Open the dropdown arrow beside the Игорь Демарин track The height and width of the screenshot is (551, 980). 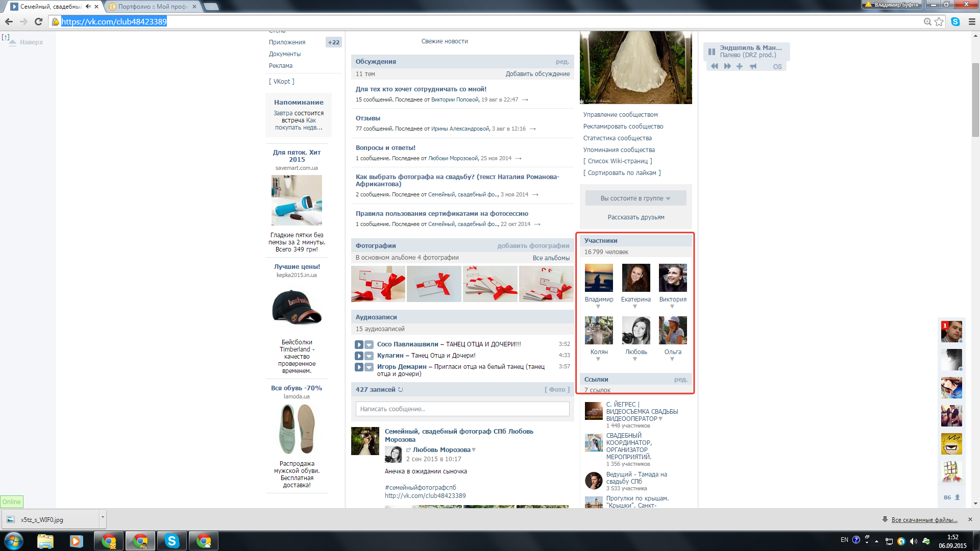click(369, 367)
